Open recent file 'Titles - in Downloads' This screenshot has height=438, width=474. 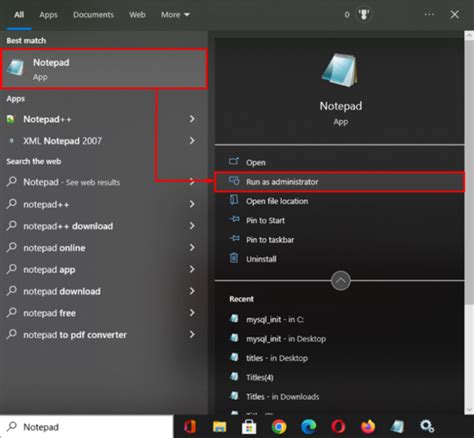pyautogui.click(x=282, y=397)
